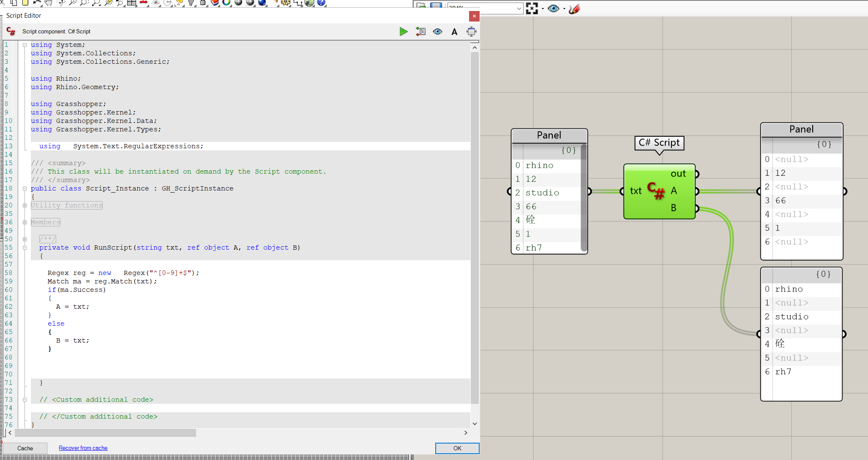Select the Pan hand tool in Rhino toolbar
Image resolution: width=868 pixels, height=460 pixels.
[48, 3]
